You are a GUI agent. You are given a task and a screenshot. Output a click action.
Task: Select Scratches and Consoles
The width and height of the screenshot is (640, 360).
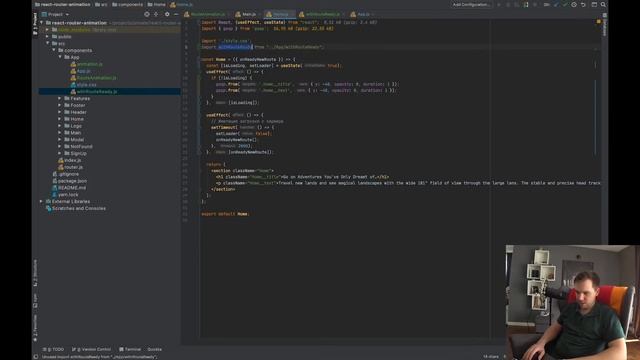click(x=76, y=208)
